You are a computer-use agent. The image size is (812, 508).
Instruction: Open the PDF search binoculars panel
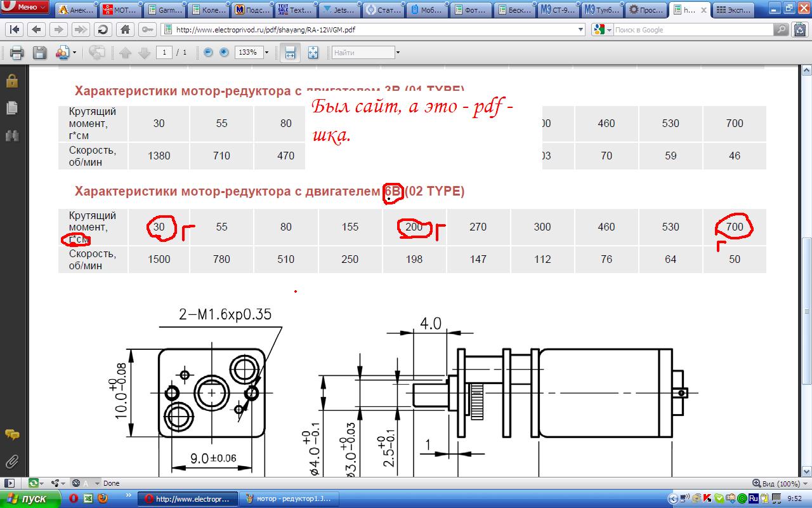coord(11,135)
